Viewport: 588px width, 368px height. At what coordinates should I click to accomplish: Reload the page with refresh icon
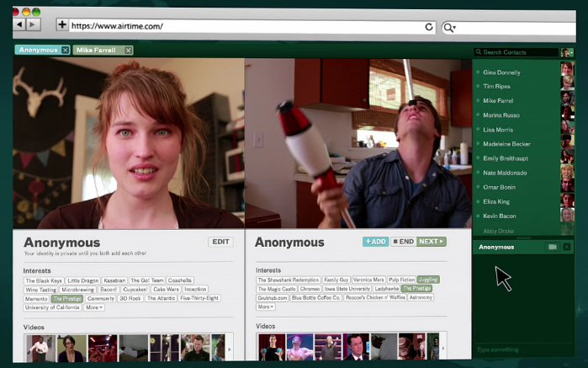(x=429, y=27)
